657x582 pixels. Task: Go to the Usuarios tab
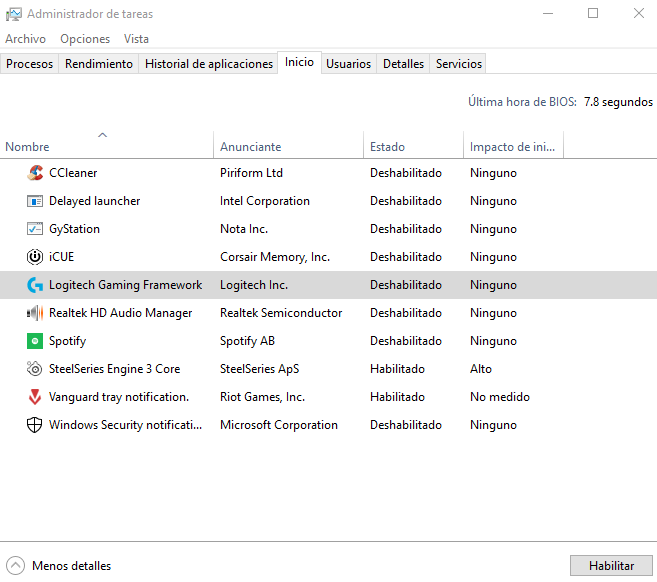point(349,64)
